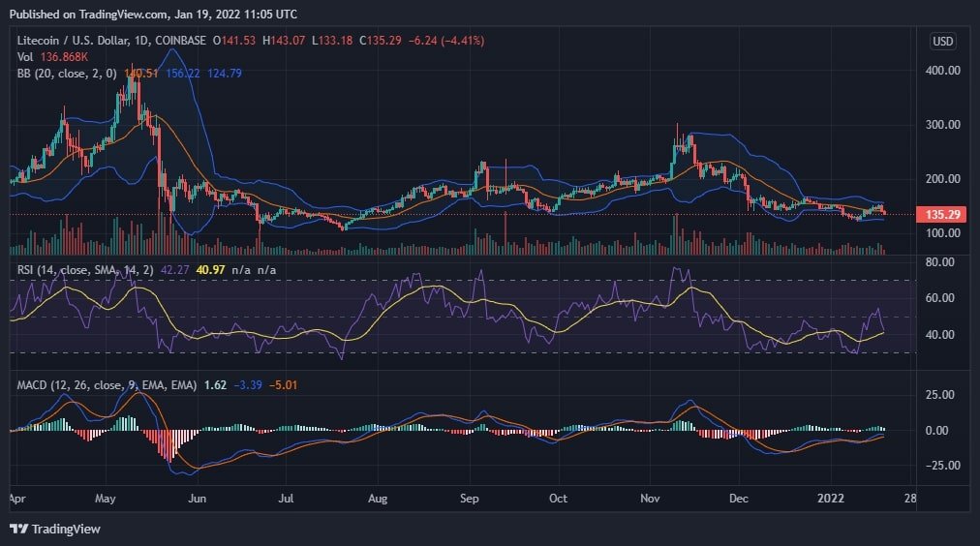This screenshot has width=980, height=546.
Task: Click the MACD line value −3.39
Action: click(248, 385)
